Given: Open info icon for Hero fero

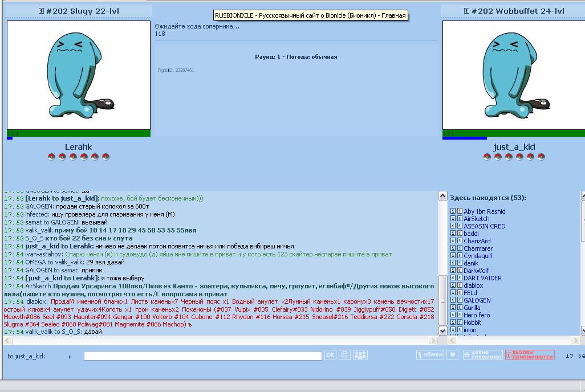Looking at the screenshot, I should click(453, 315).
